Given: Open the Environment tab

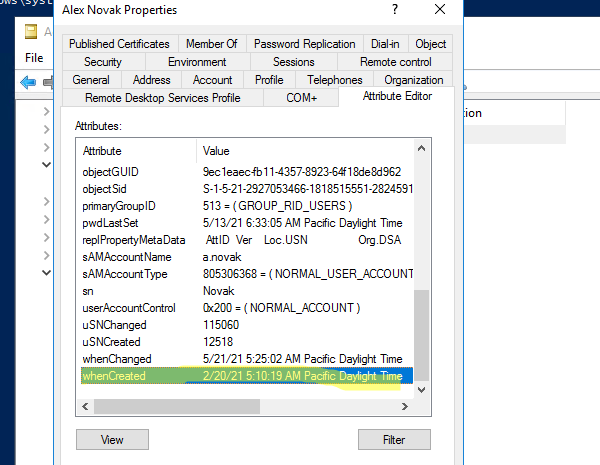Looking at the screenshot, I should [x=197, y=62].
